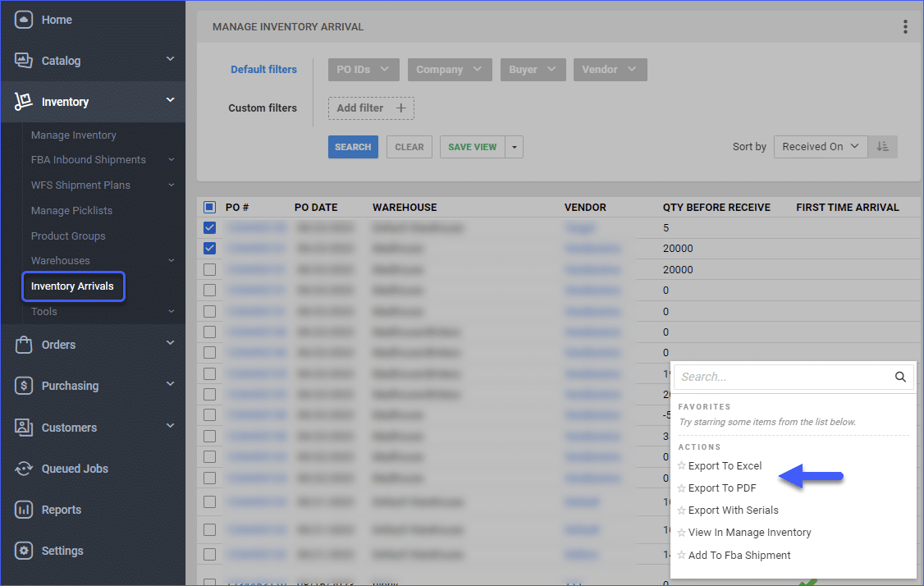Select the Customers sidebar icon
924x586 pixels.
pyautogui.click(x=24, y=427)
